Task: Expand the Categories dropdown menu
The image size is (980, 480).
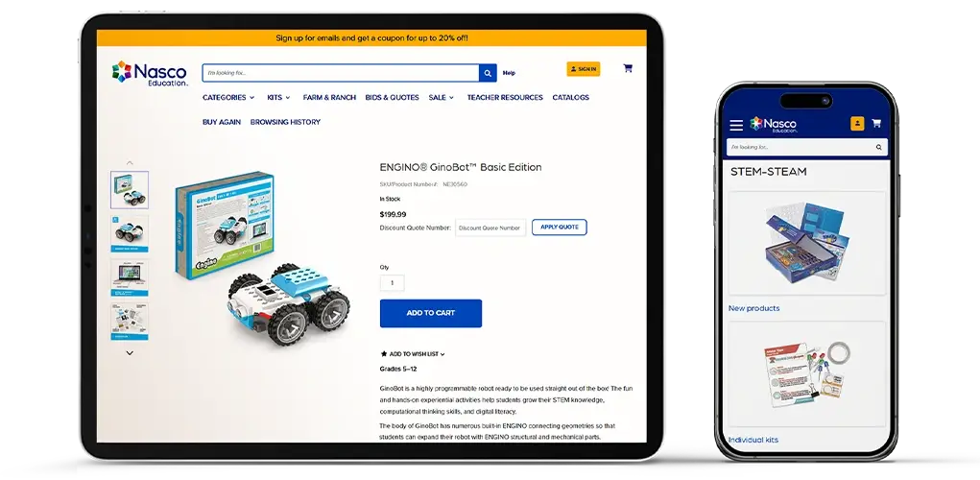Action: [228, 98]
